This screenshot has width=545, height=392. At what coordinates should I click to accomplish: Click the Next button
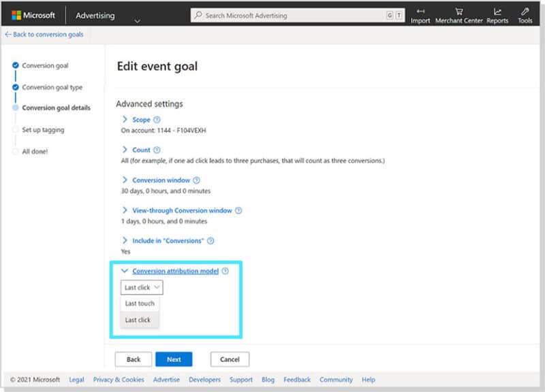[x=174, y=359]
